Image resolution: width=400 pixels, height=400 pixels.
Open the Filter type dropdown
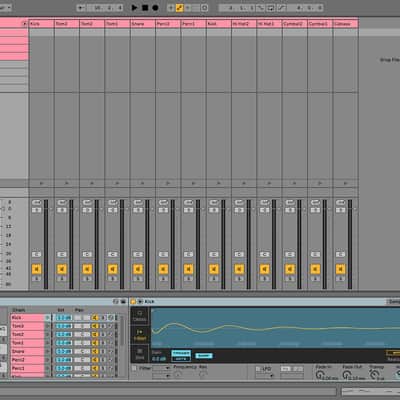click(x=162, y=368)
